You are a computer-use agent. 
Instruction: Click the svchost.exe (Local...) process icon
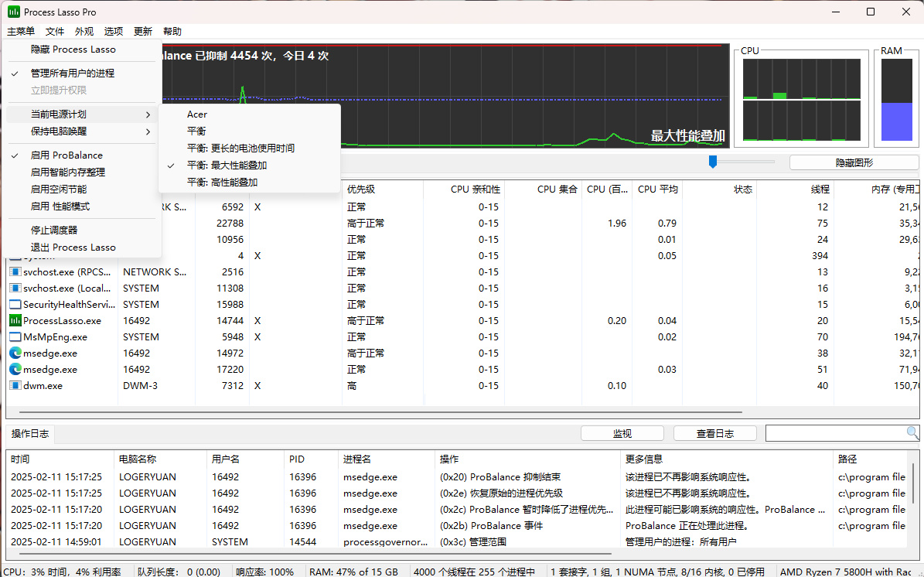(x=15, y=288)
